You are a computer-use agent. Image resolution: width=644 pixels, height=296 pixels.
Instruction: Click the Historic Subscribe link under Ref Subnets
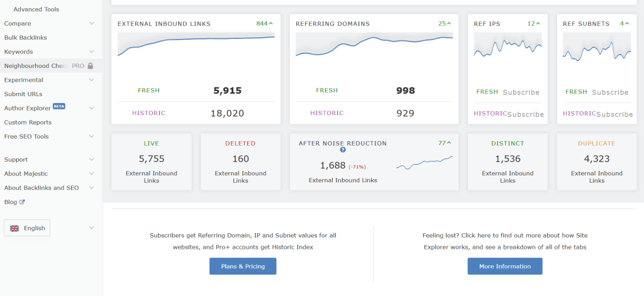(x=614, y=114)
